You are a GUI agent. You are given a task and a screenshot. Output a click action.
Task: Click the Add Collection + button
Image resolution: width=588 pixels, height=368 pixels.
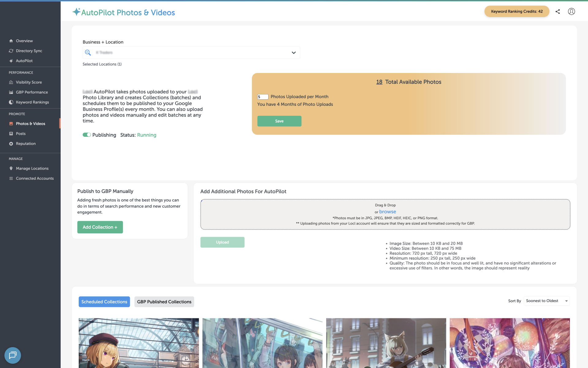(x=100, y=227)
